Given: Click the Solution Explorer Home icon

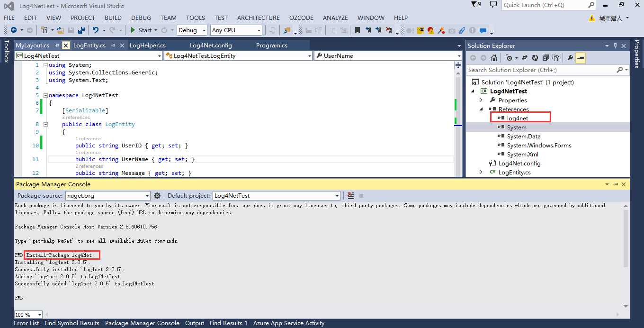Looking at the screenshot, I should [x=494, y=58].
